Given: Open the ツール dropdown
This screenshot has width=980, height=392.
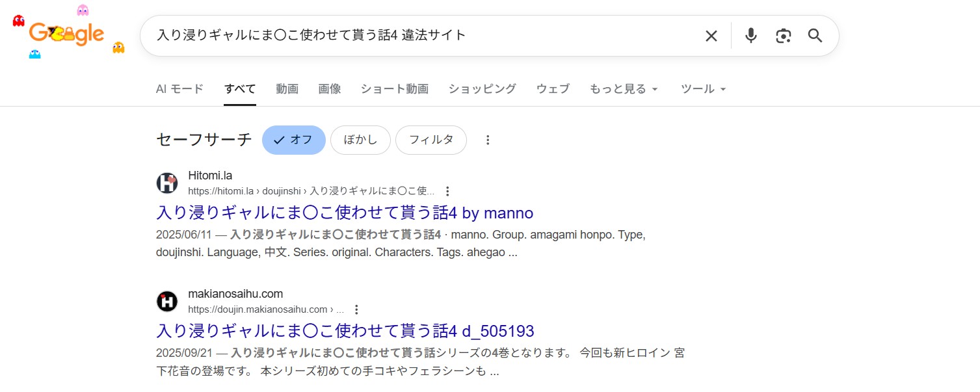Looking at the screenshot, I should pos(703,89).
